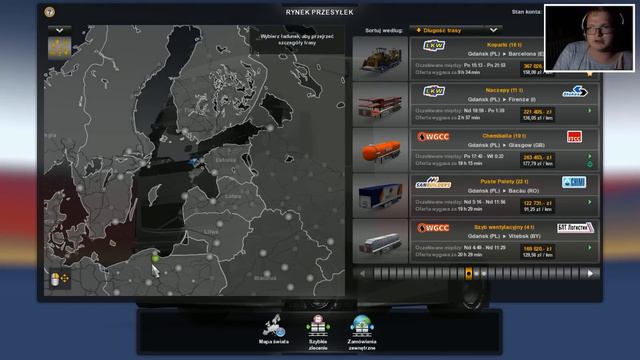Screen dimensions: 640x360
Task: Click the БЛТ Логистик destination logo
Action: pos(575,228)
